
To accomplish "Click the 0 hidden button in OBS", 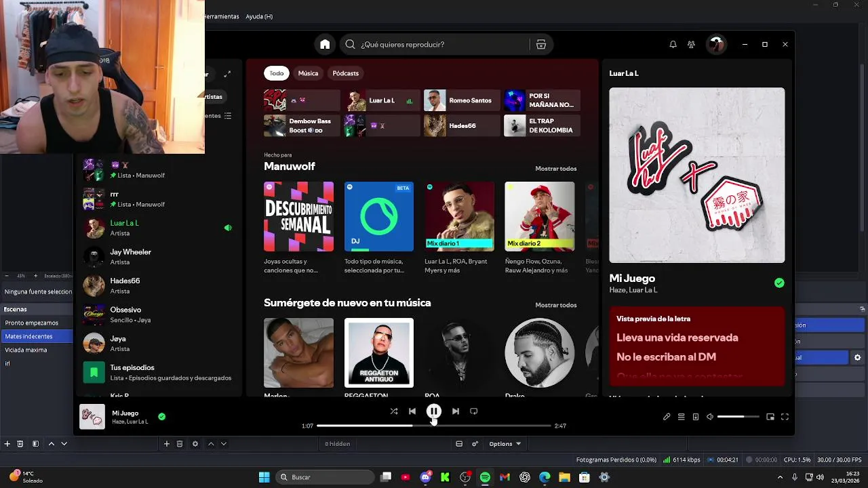I will click(337, 444).
